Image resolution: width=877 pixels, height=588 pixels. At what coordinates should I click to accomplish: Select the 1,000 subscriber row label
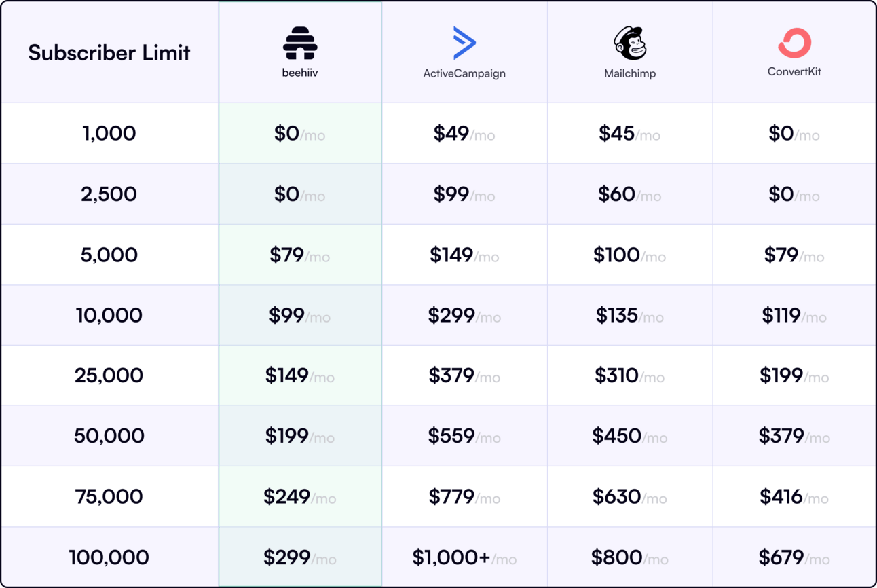coord(109,133)
